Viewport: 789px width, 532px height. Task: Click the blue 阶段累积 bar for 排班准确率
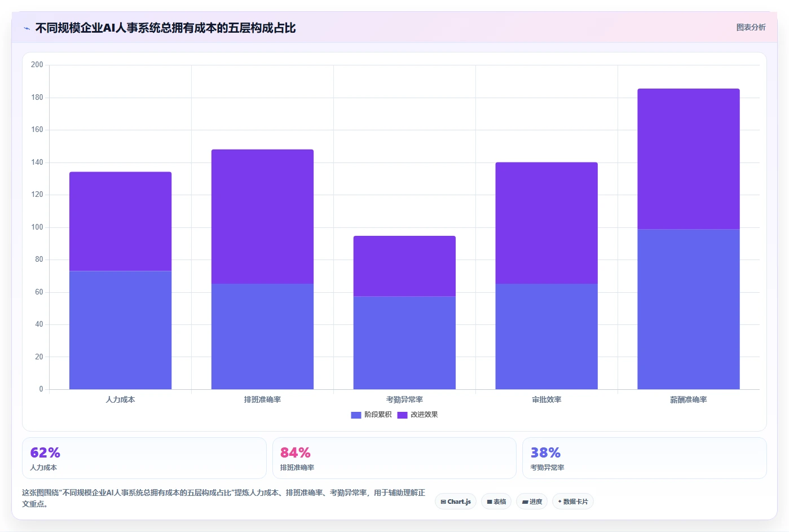(x=262, y=336)
